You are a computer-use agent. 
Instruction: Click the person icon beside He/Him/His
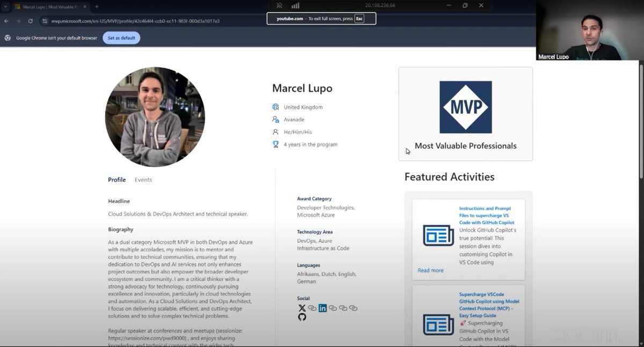276,132
